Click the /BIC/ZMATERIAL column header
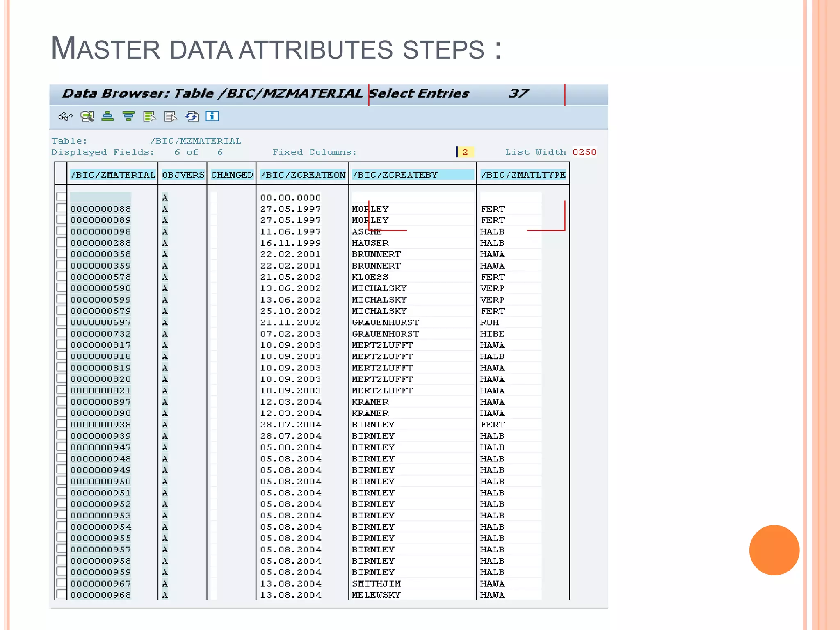This screenshot has height=630, width=840. pos(113,175)
